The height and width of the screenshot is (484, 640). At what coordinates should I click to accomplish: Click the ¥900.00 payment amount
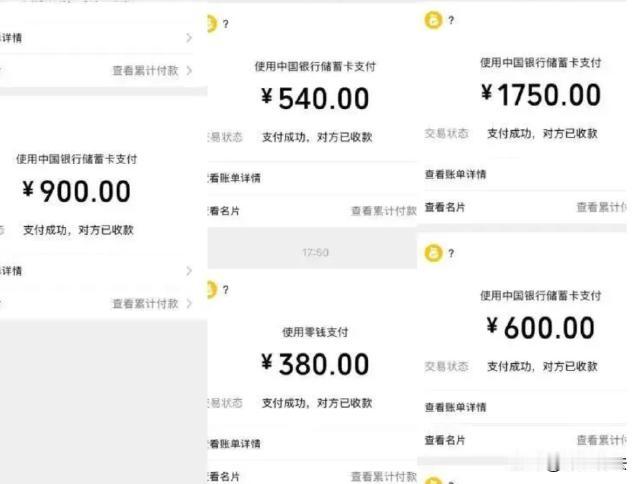(76, 191)
